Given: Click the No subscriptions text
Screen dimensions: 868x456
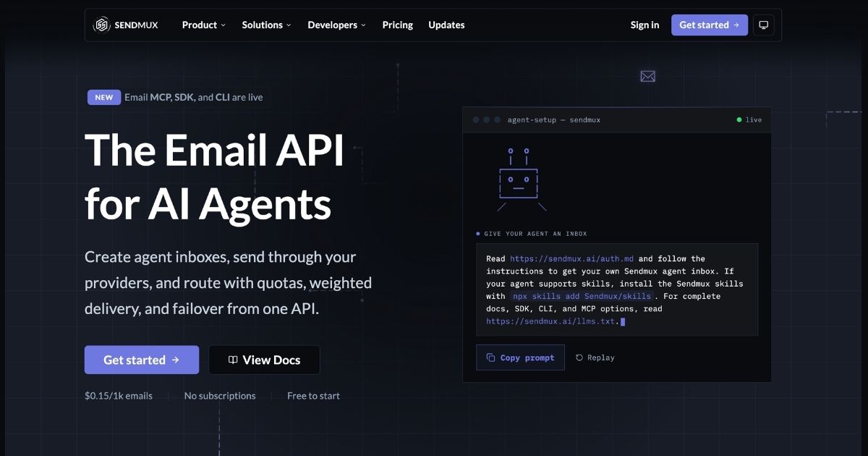Looking at the screenshot, I should (x=220, y=396).
